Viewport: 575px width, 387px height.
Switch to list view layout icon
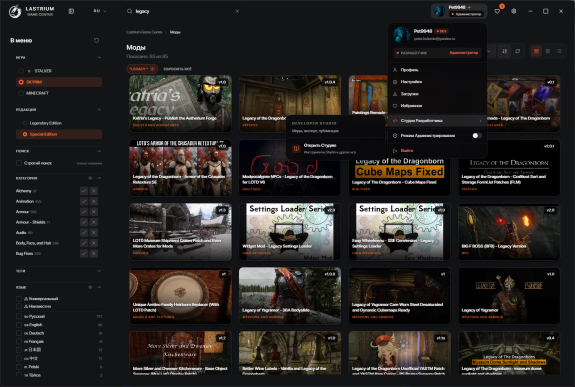pyautogui.click(x=559, y=51)
